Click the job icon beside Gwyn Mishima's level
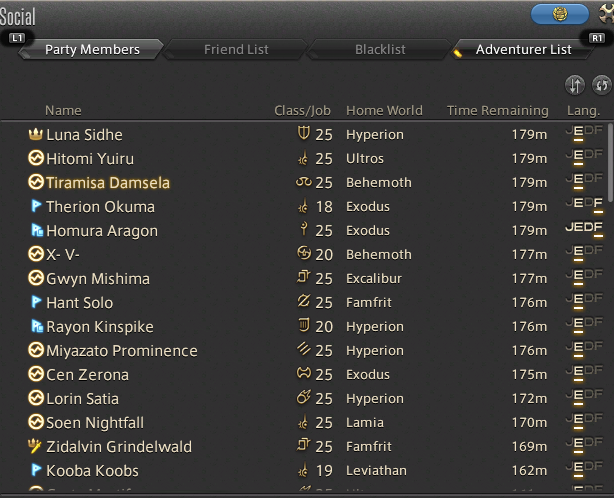This screenshot has height=498, width=614. (x=303, y=278)
